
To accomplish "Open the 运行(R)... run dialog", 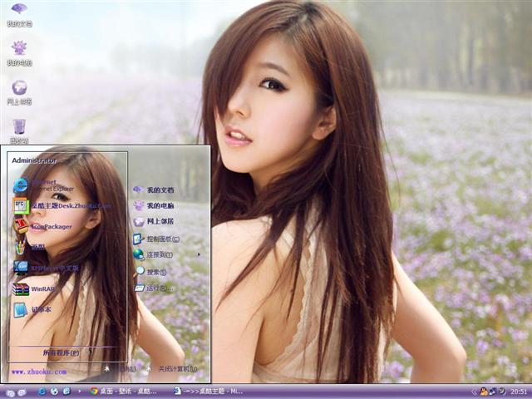I will (153, 288).
